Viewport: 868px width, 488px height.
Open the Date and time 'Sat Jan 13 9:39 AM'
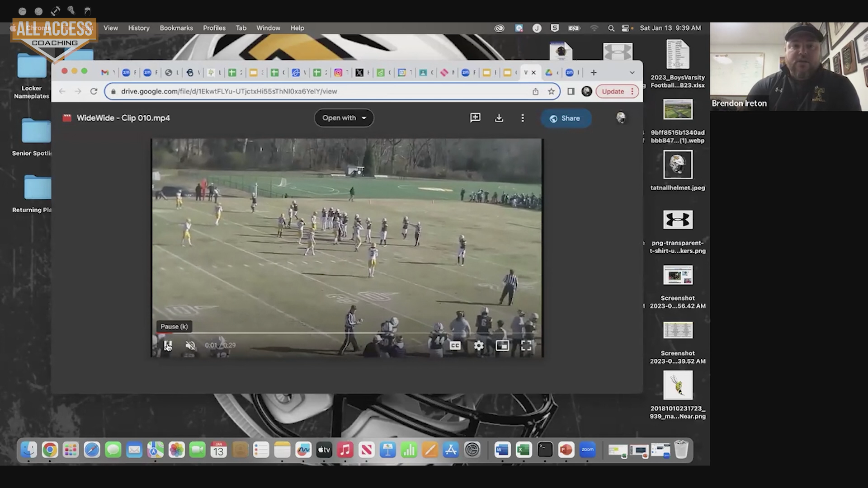pos(670,28)
